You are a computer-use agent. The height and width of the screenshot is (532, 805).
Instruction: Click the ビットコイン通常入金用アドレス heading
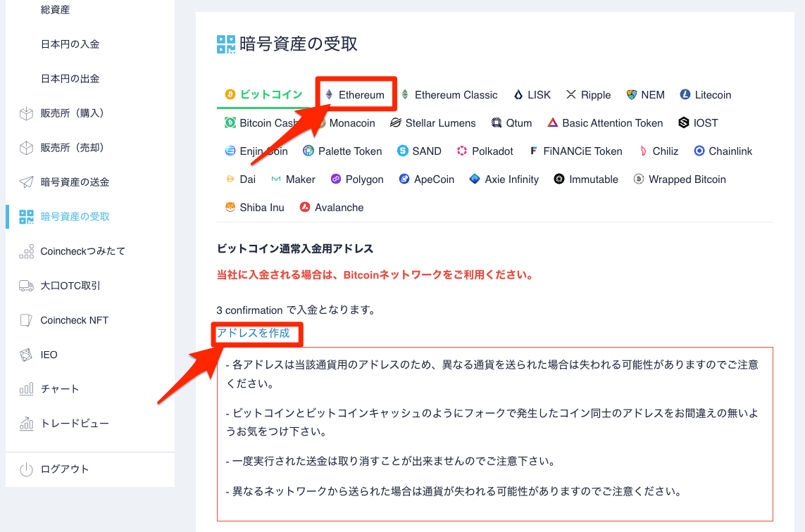tap(294, 249)
